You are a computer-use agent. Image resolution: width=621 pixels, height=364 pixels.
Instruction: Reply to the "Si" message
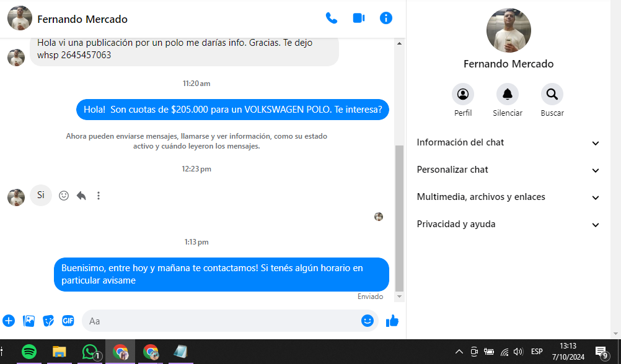pyautogui.click(x=81, y=196)
